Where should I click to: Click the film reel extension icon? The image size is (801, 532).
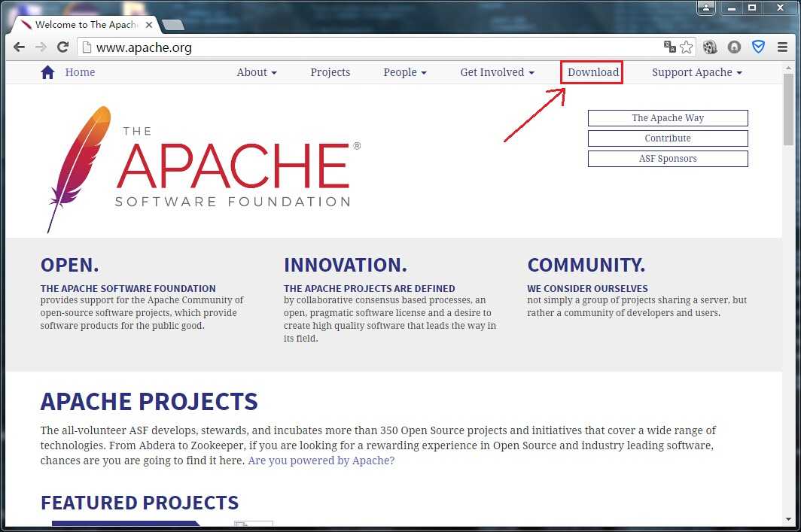click(x=710, y=47)
